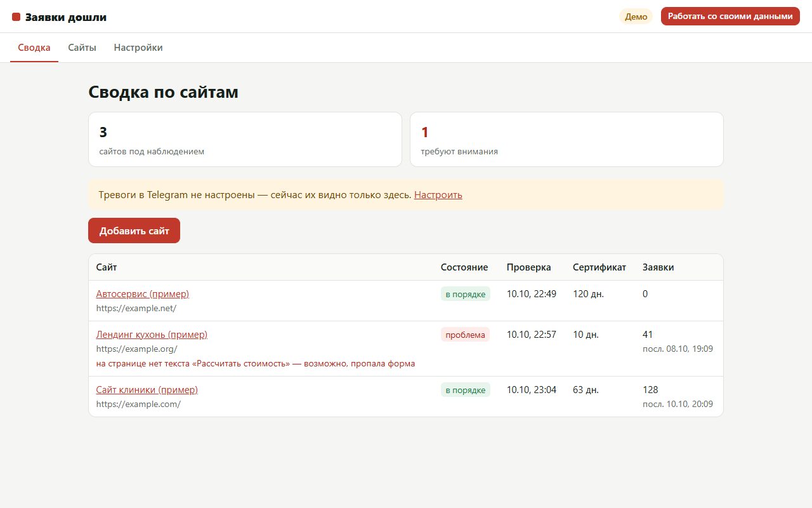
Task: Open the Лендинг кухонь (пример) link
Action: click(152, 335)
